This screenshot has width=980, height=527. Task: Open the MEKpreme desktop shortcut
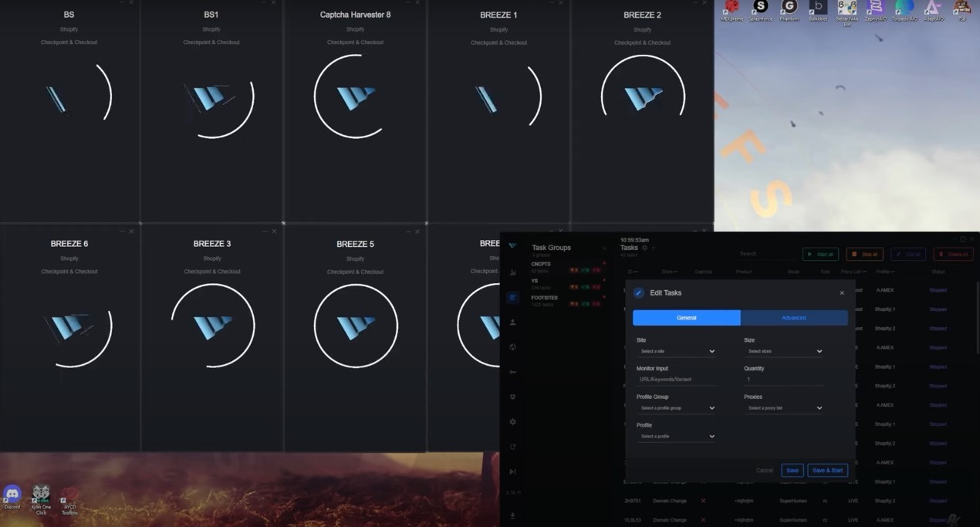[731, 10]
